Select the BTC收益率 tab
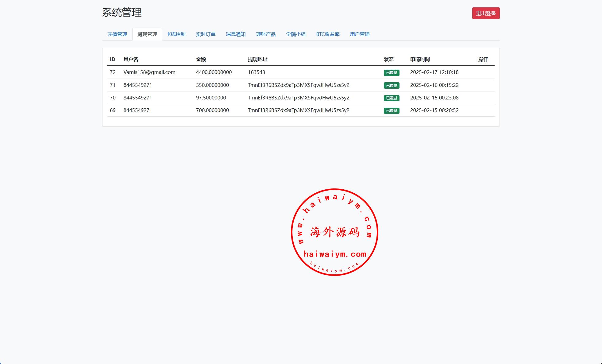 (x=327, y=34)
